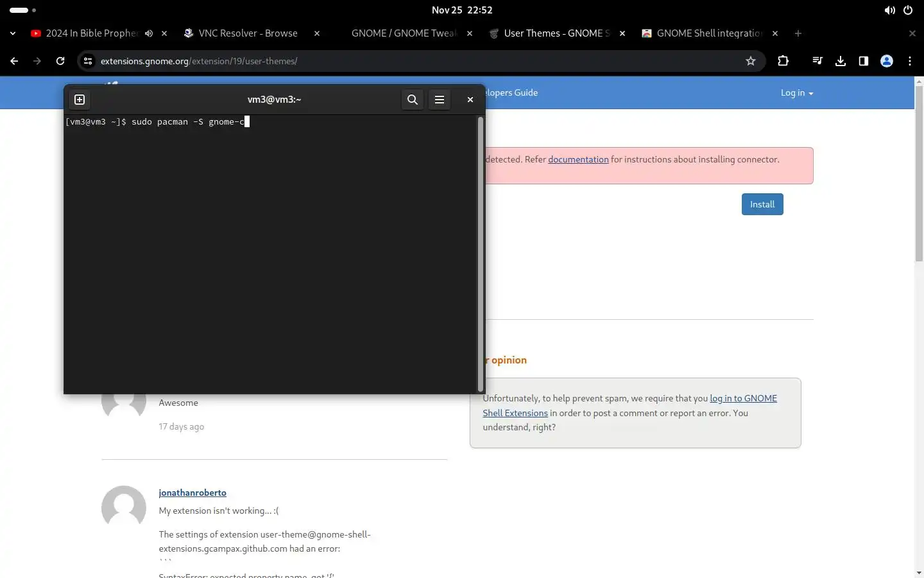Image resolution: width=924 pixels, height=578 pixels.
Task: Follow log in to GNOME Shell Extensions link
Action: (743, 398)
